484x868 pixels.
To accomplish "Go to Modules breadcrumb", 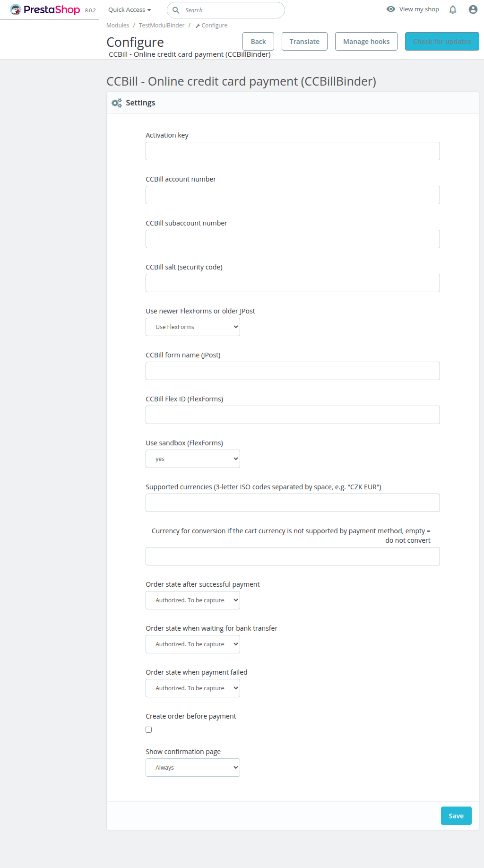I will [x=118, y=26].
